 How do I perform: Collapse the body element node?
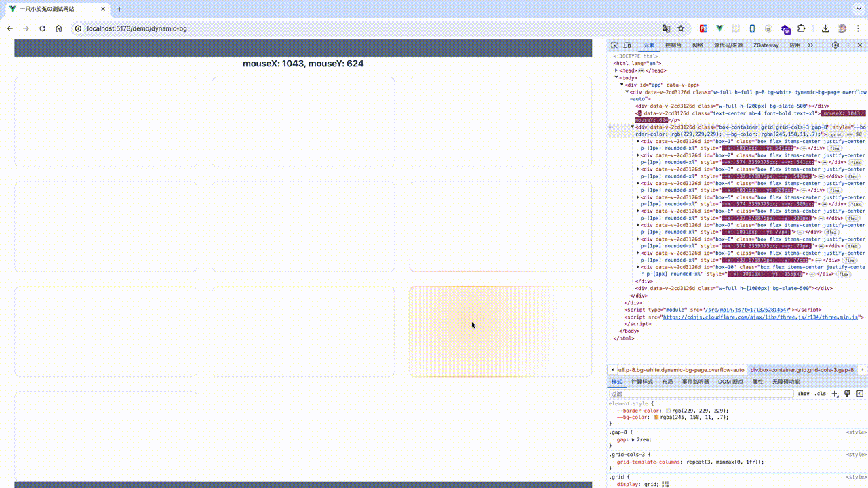[x=616, y=77]
